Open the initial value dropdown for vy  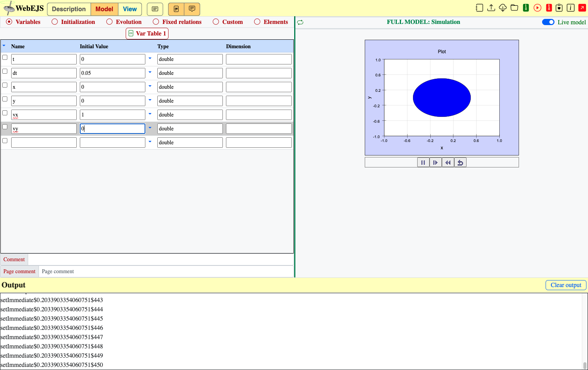[150, 128]
